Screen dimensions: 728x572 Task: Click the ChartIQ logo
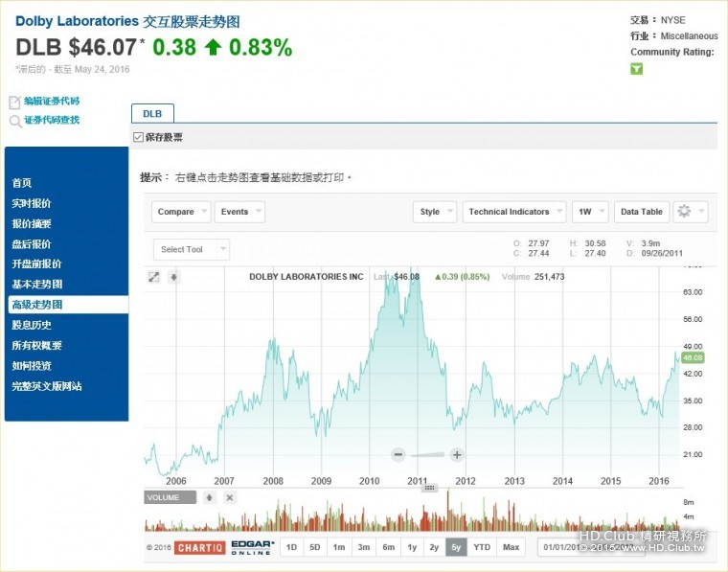click(198, 547)
